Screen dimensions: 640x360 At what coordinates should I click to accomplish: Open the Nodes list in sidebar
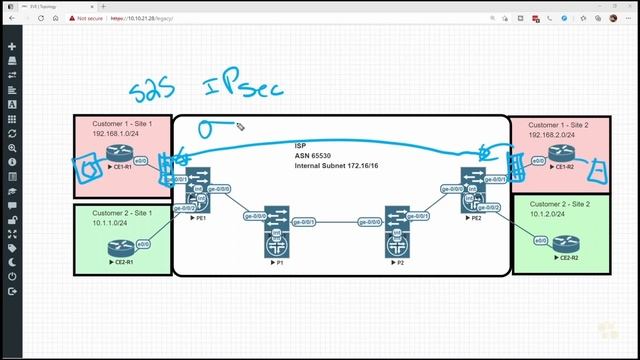point(12,61)
